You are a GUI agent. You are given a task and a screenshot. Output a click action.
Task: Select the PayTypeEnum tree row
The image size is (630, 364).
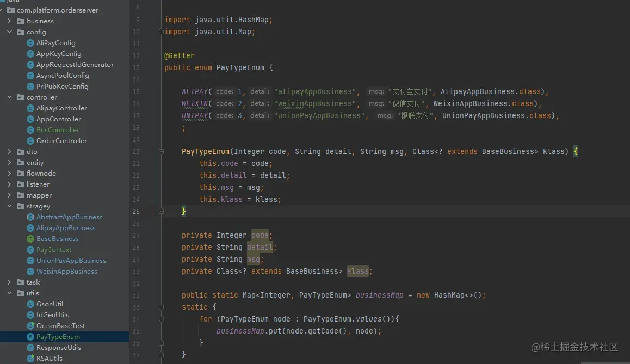[64, 337]
